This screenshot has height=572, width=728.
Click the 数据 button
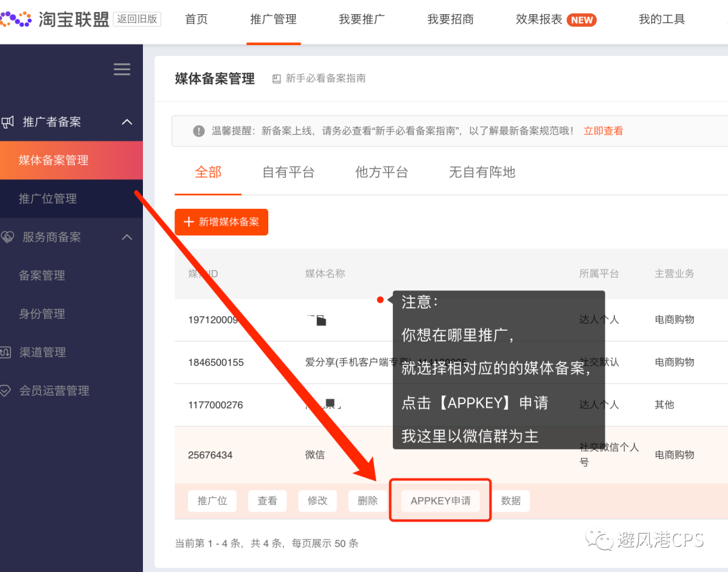pos(511,501)
